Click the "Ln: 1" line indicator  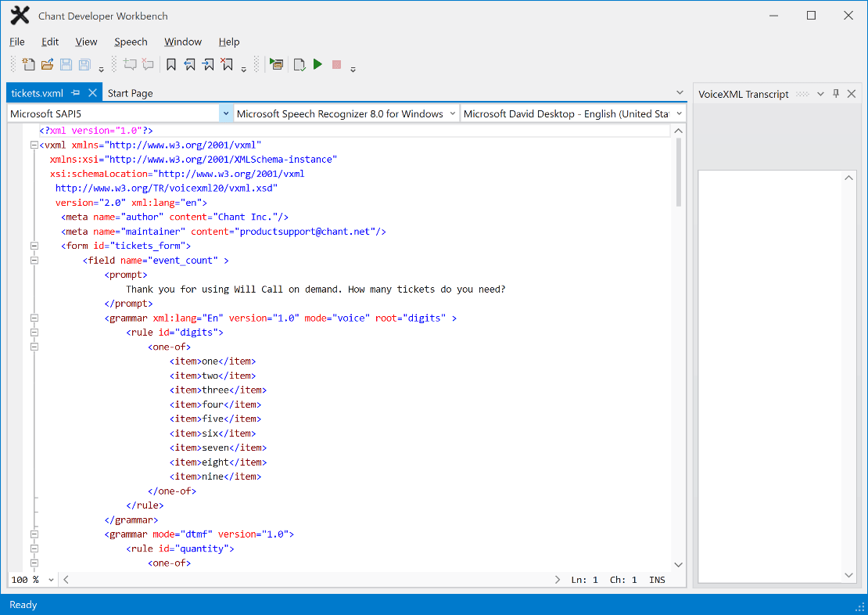(585, 580)
